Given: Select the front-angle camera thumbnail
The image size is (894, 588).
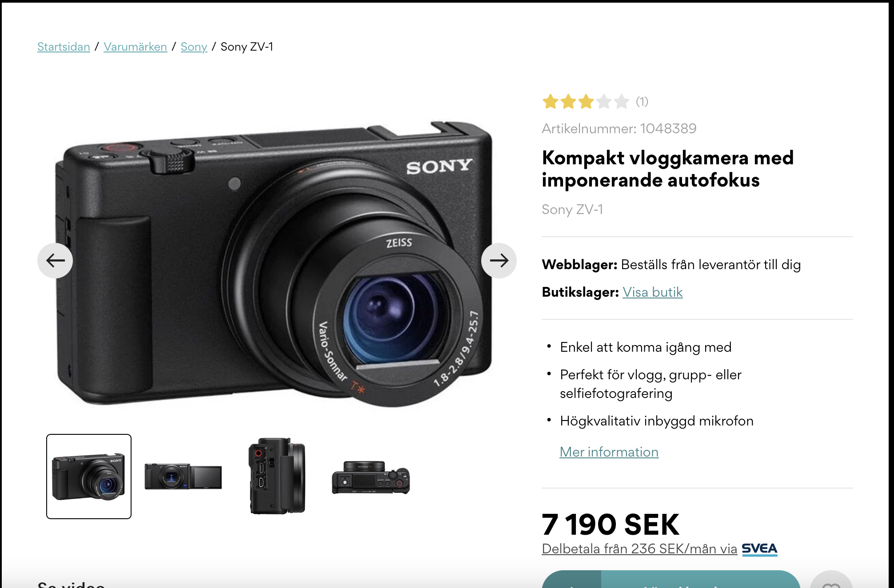Looking at the screenshot, I should pyautogui.click(x=89, y=477).
